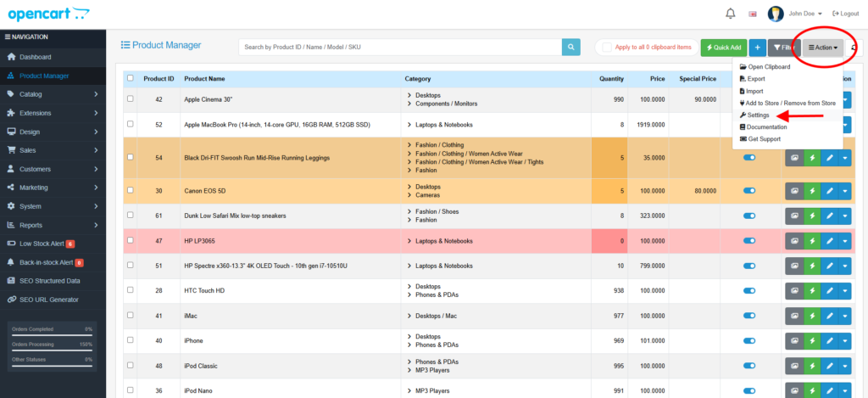The width and height of the screenshot is (868, 398).
Task: Click the search magnifier button
Action: coord(570,48)
